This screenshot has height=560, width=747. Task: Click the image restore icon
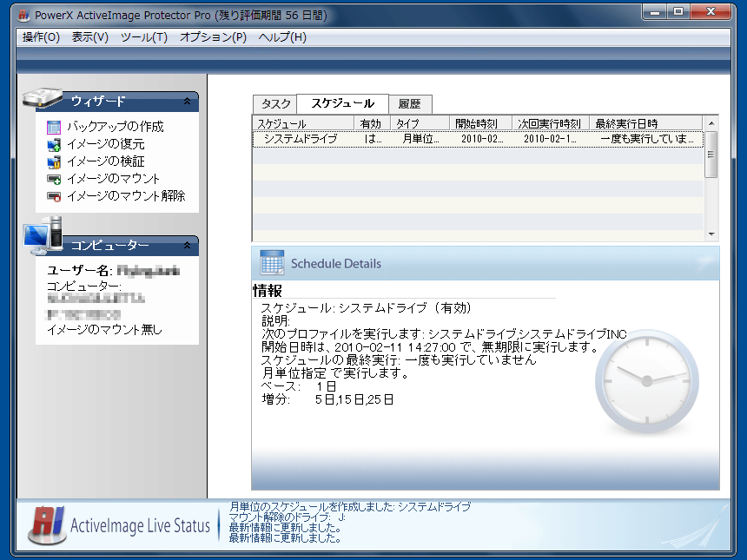pos(54,144)
